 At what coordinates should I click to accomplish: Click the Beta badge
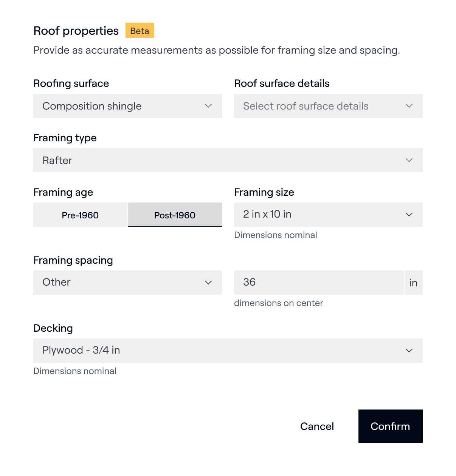tap(140, 31)
